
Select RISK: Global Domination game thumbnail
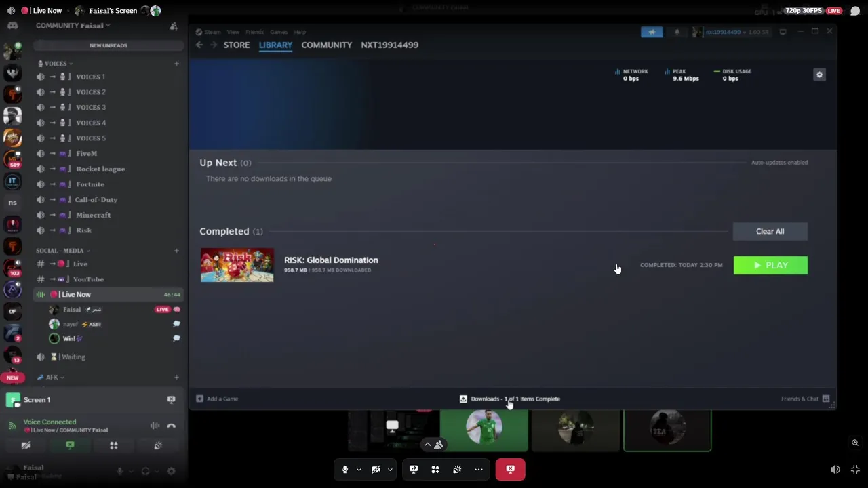[237, 265]
